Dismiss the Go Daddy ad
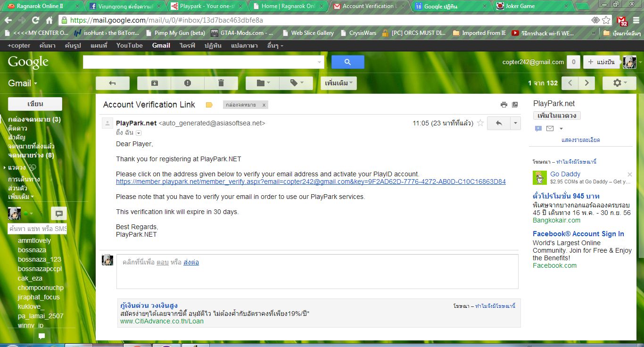 tap(629, 174)
